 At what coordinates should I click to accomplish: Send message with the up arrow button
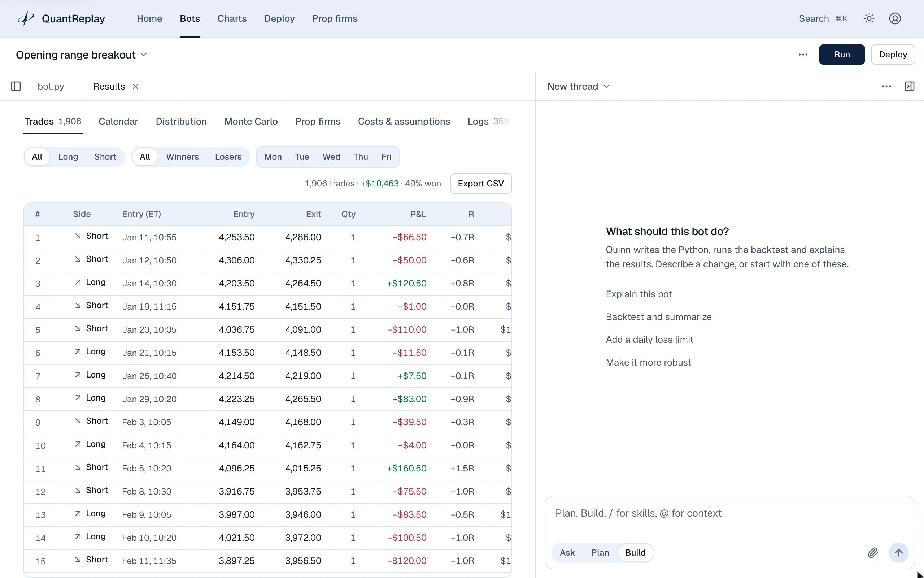pos(898,553)
